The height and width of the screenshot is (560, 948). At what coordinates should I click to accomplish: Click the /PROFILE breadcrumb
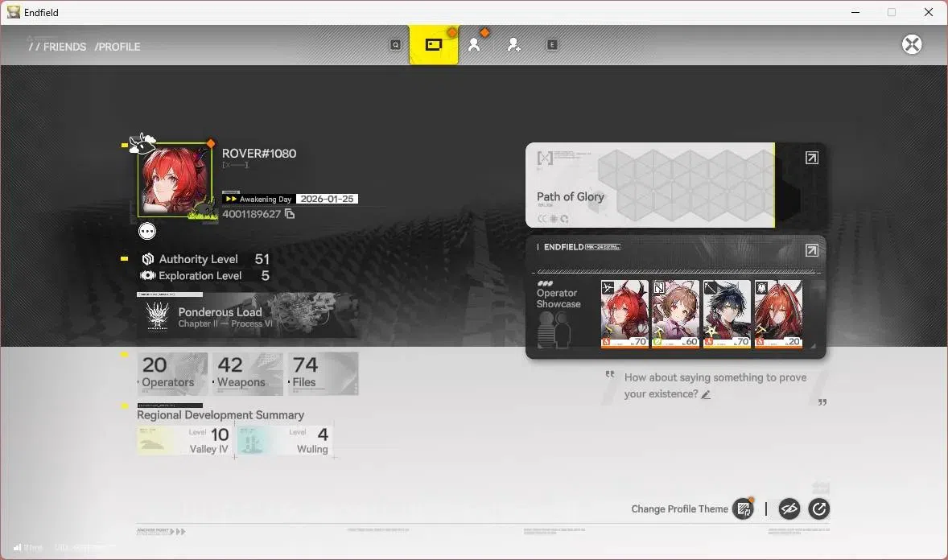(117, 47)
